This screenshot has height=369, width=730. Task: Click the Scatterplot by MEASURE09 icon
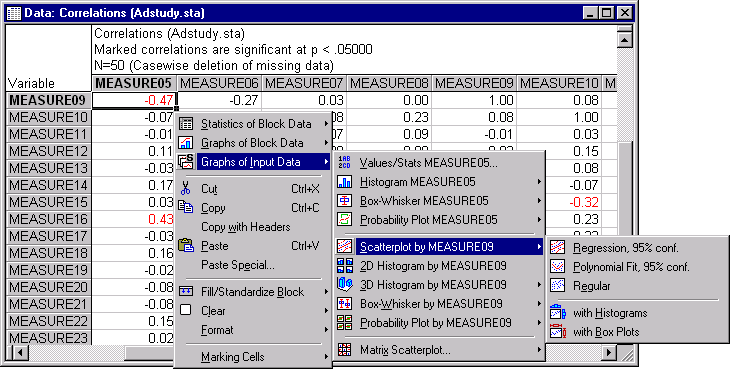pyautogui.click(x=345, y=247)
